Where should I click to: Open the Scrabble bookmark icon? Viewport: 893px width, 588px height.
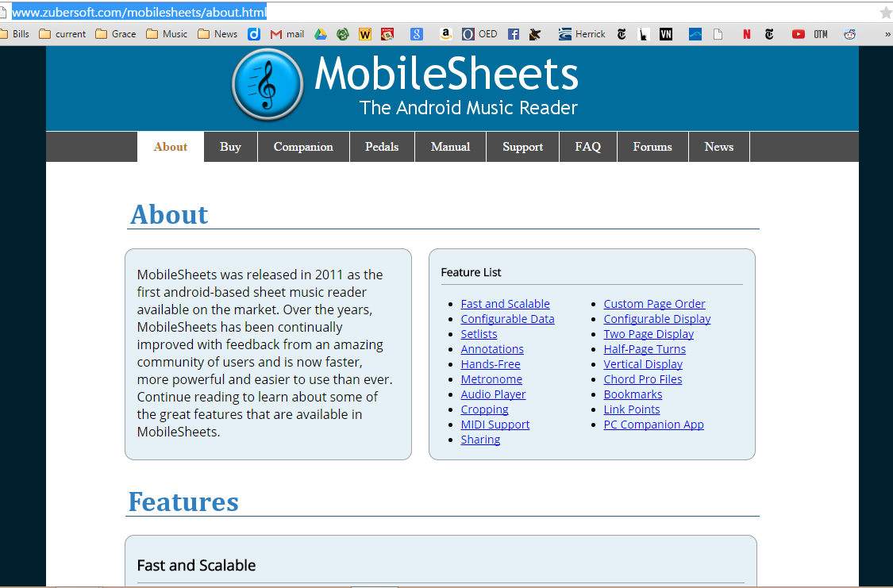[387, 34]
